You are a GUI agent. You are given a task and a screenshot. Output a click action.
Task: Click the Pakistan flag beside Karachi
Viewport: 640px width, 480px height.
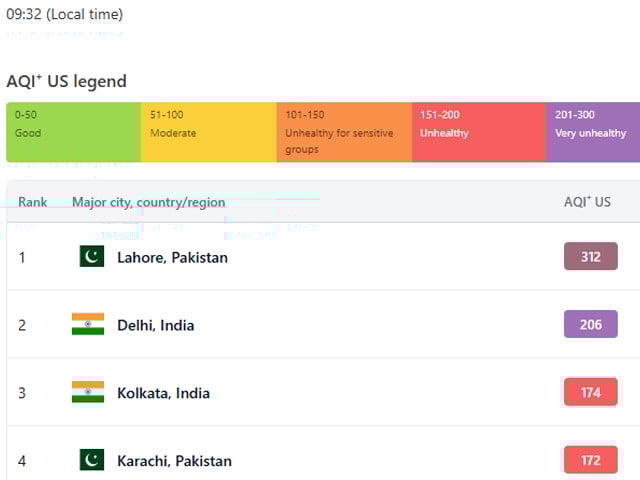(91, 461)
